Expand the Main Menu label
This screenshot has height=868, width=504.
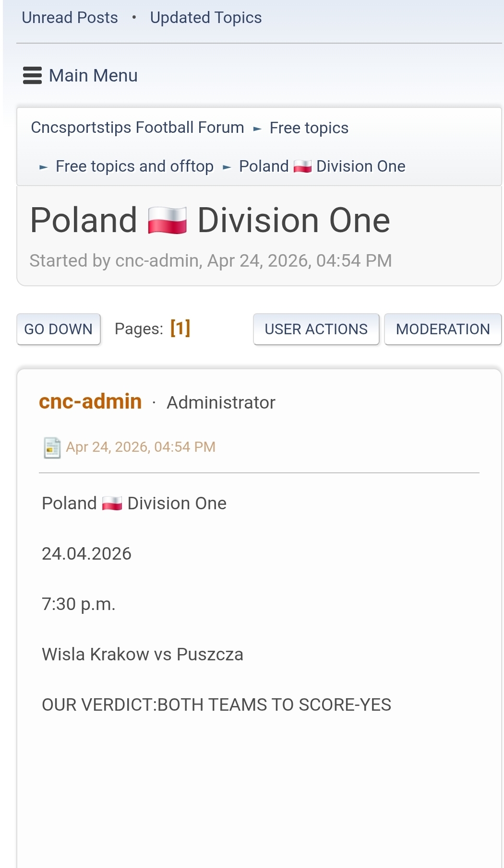click(93, 76)
